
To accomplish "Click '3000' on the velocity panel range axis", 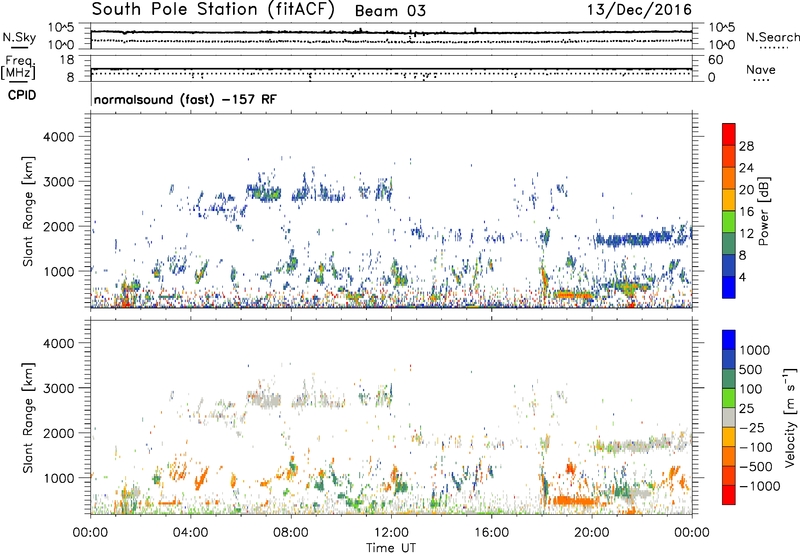I will tap(59, 388).
